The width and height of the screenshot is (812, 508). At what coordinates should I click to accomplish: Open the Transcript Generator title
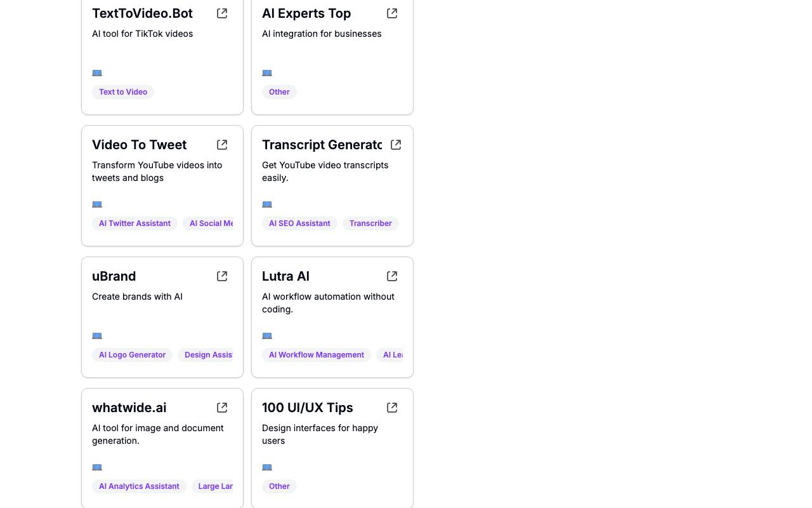click(x=322, y=145)
